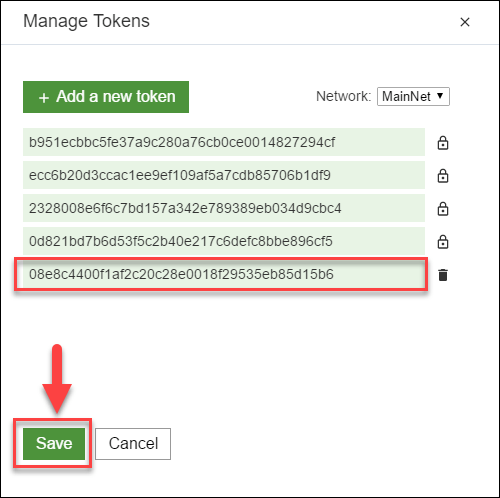Select token field starting with b951ecbbc5fe
Viewport: 500px width, 498px height.
pyautogui.click(x=224, y=142)
